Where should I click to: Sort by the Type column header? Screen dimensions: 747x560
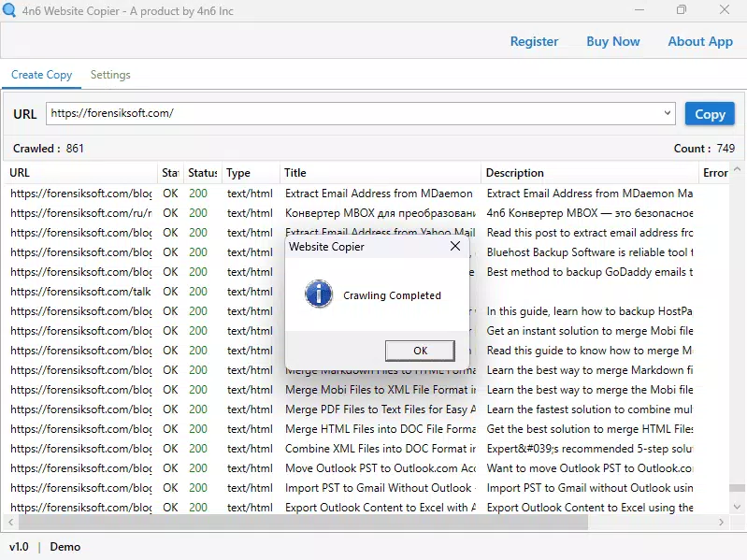click(x=251, y=173)
